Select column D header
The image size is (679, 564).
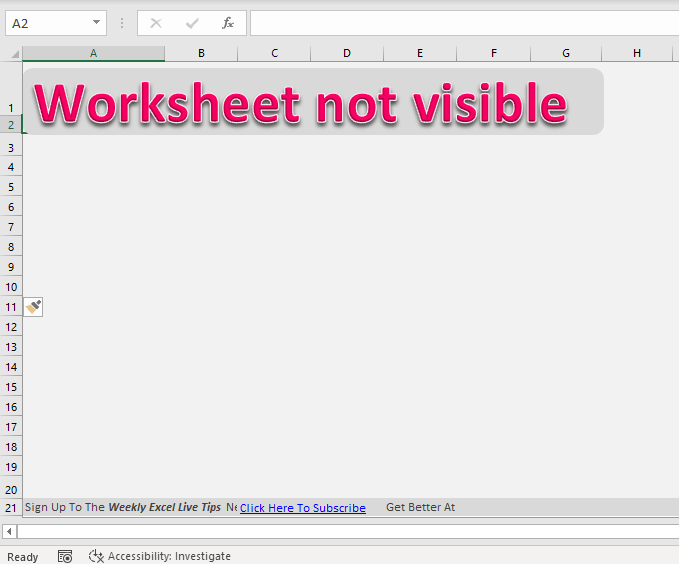coord(347,54)
